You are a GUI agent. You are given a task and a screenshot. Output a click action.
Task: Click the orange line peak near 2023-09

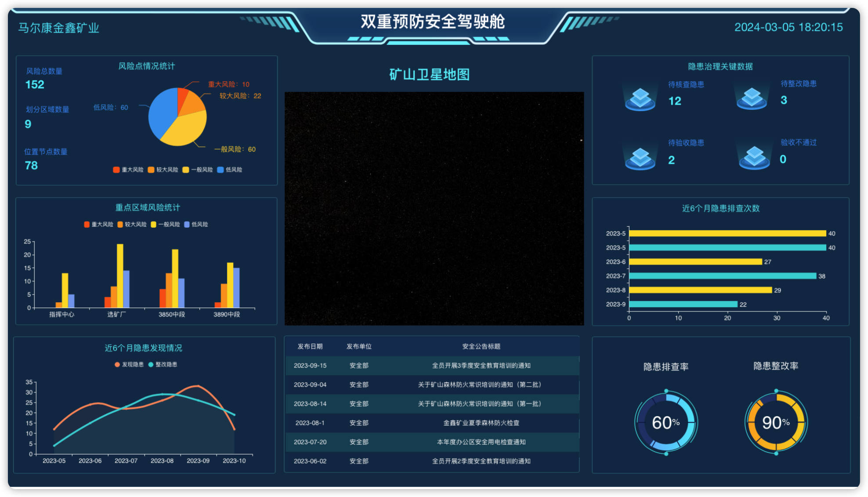click(x=197, y=386)
